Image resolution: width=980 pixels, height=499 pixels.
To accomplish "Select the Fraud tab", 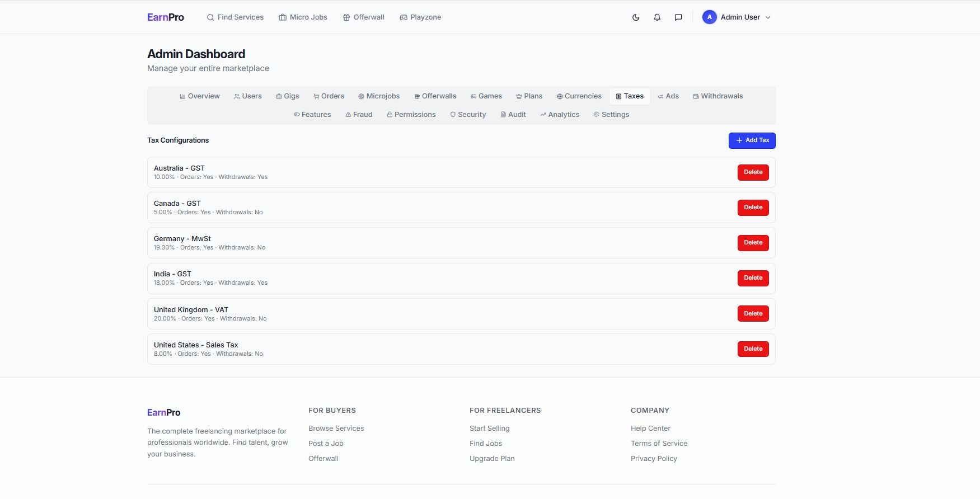I will click(359, 115).
